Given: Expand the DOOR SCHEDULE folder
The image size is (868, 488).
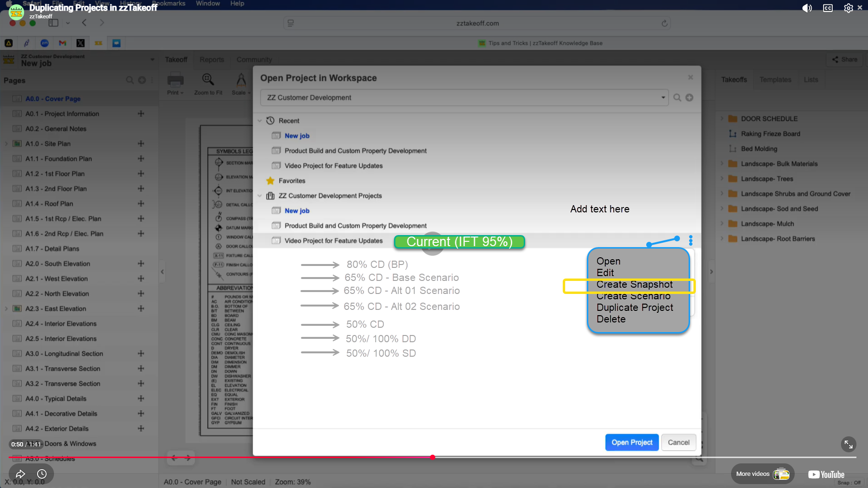Looking at the screenshot, I should point(722,119).
